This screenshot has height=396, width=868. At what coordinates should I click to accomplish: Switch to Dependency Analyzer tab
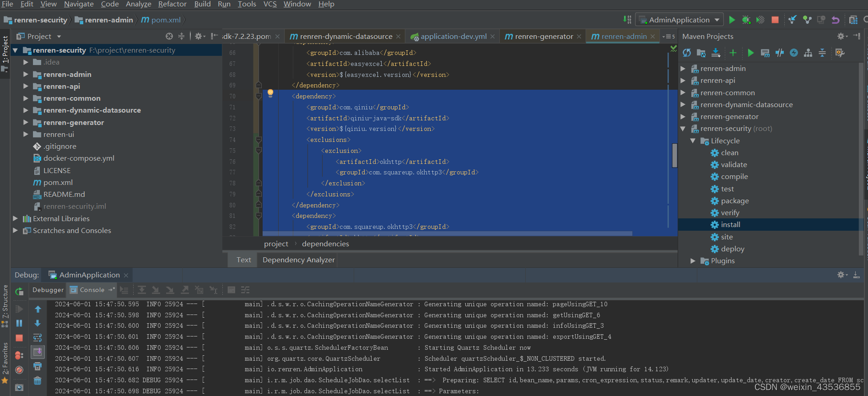(298, 260)
